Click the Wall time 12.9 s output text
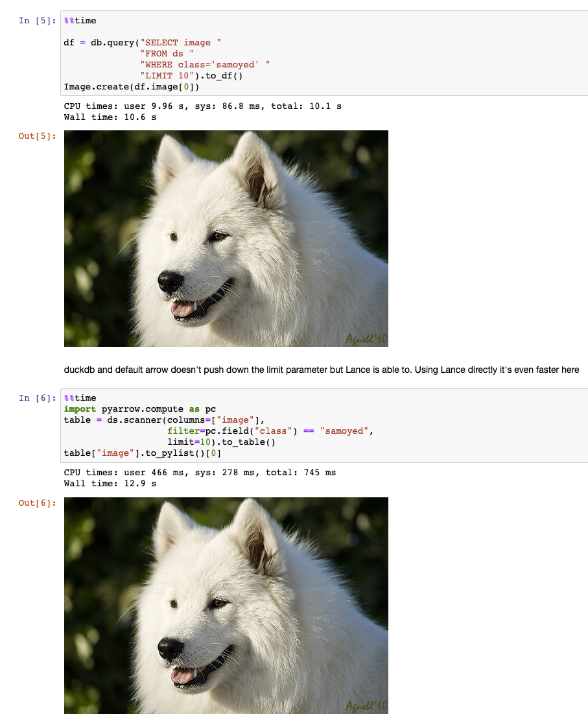588x721 pixels. [x=110, y=484]
